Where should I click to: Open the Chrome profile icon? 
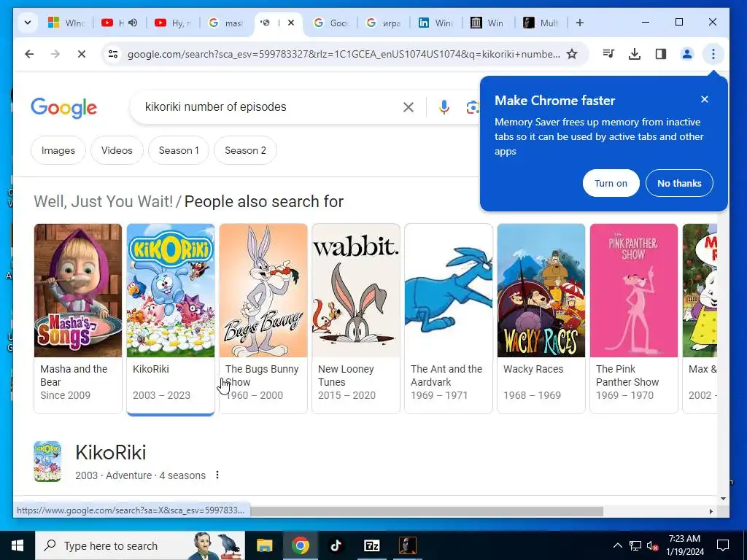(687, 54)
